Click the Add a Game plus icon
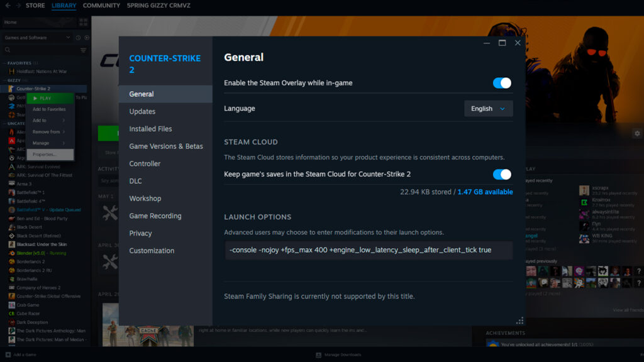This screenshot has height=362, width=644. (x=8, y=354)
